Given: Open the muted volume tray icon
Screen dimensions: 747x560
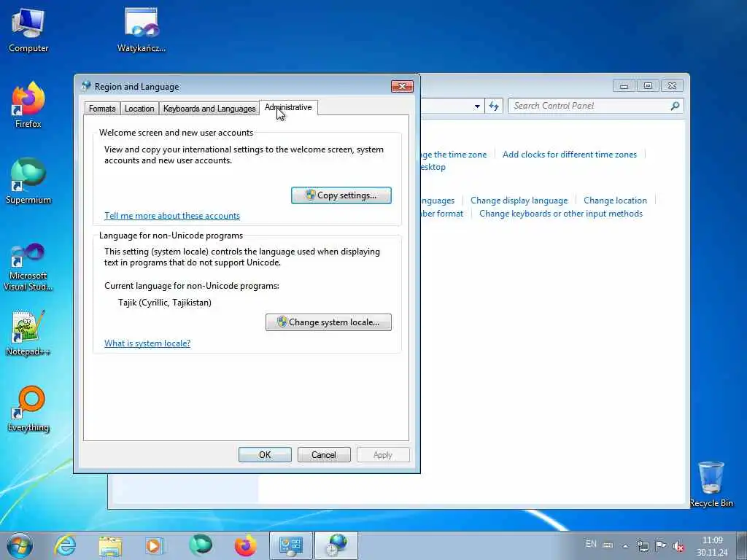Looking at the screenshot, I should (x=678, y=547).
